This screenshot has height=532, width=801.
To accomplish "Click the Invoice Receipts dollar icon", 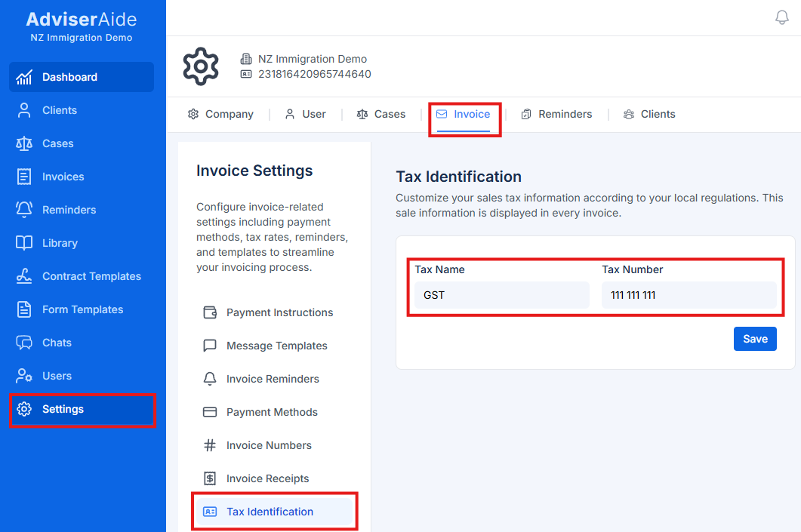I will (210, 478).
